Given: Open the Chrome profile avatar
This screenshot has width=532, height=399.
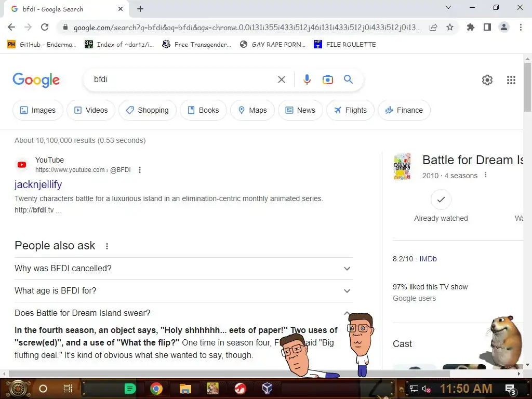Looking at the screenshot, I should 504,27.
